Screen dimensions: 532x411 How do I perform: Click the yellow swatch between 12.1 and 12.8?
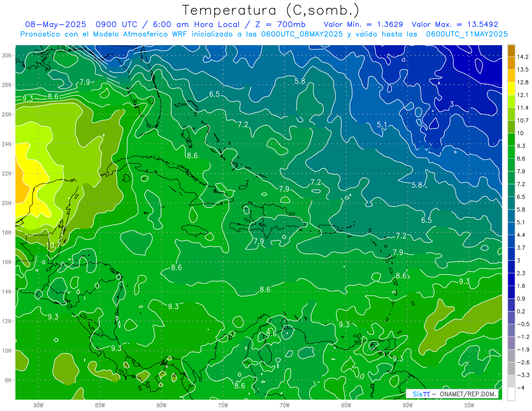(x=511, y=89)
